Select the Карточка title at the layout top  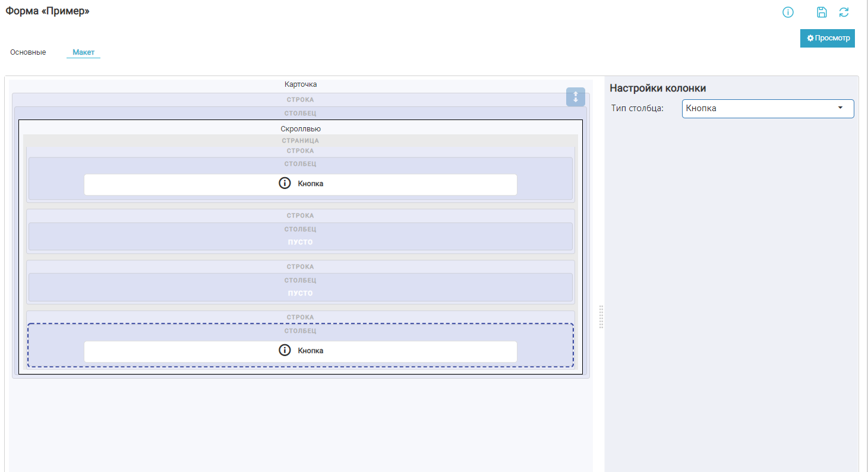click(x=301, y=84)
